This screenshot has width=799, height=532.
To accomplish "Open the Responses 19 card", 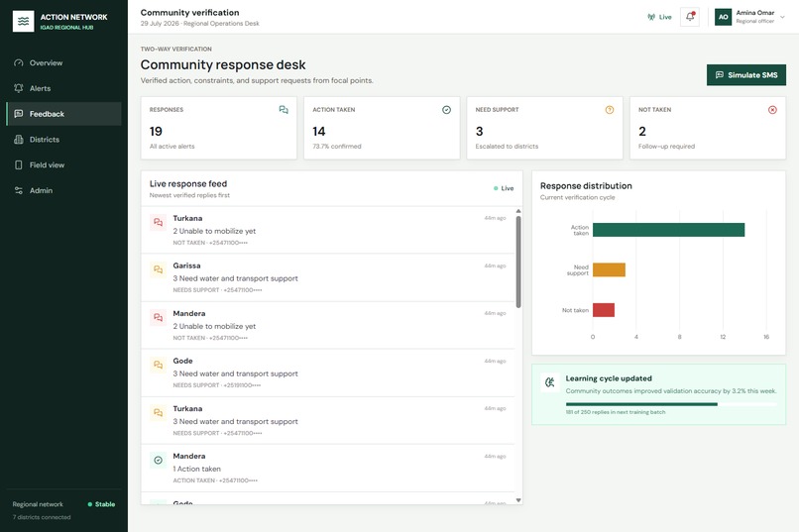I will click(x=219, y=128).
